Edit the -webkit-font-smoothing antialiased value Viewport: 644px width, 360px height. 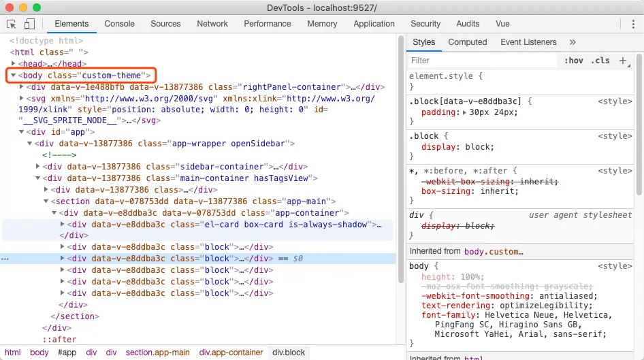tap(566, 296)
